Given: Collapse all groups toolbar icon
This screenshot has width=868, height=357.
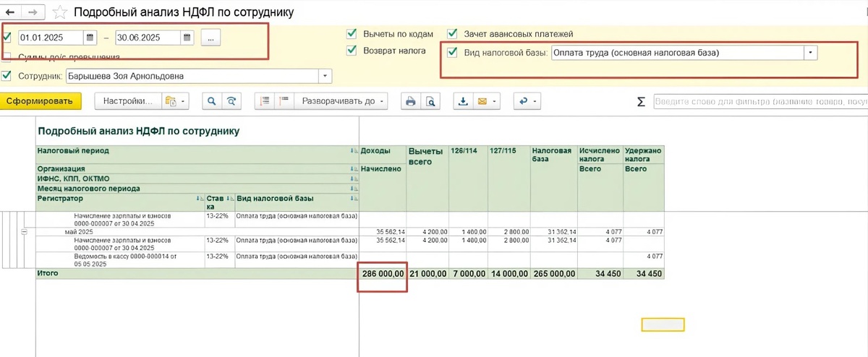Looking at the screenshot, I should tap(265, 101).
